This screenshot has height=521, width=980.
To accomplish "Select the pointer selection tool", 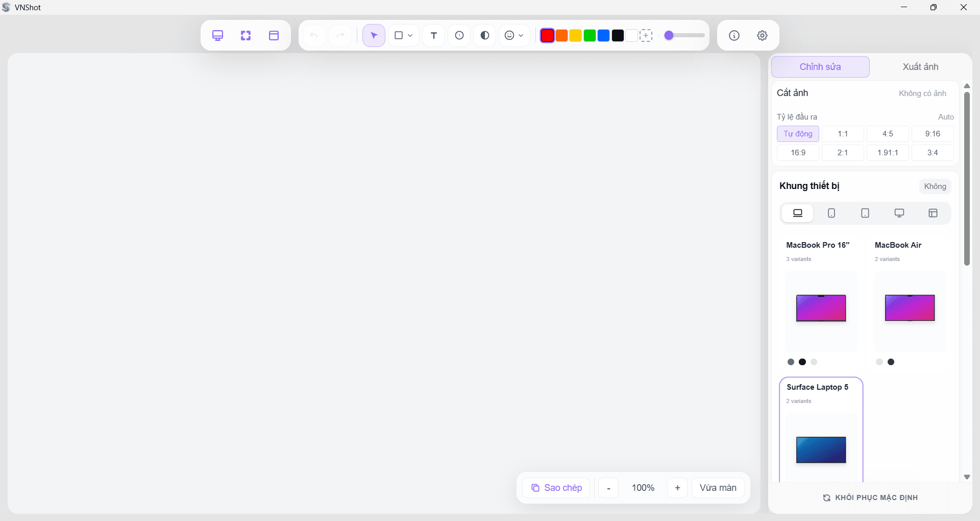I will point(373,35).
